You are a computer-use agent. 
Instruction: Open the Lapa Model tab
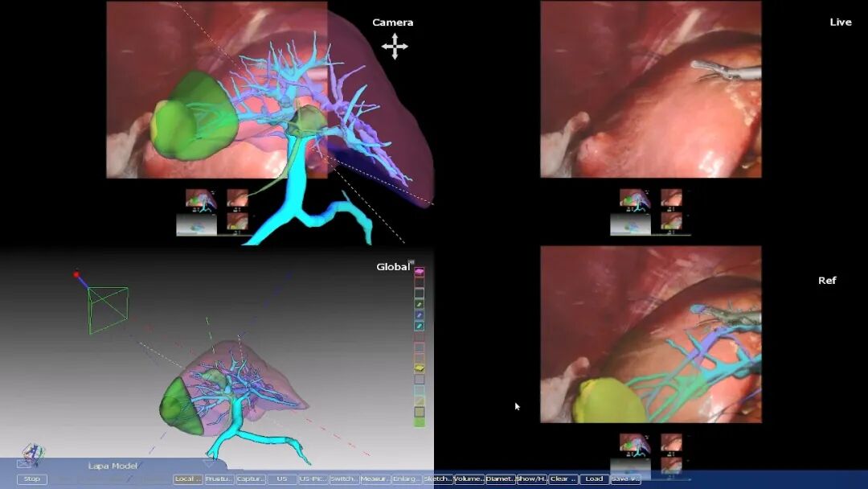click(113, 466)
